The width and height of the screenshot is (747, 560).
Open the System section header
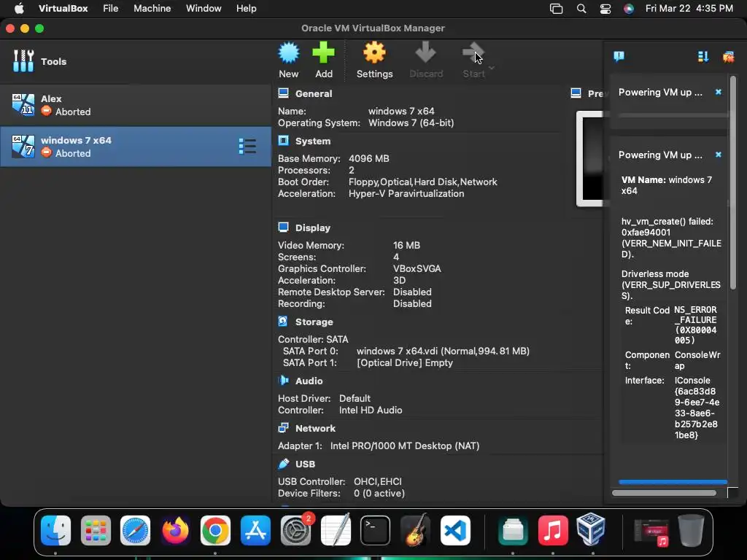click(312, 141)
